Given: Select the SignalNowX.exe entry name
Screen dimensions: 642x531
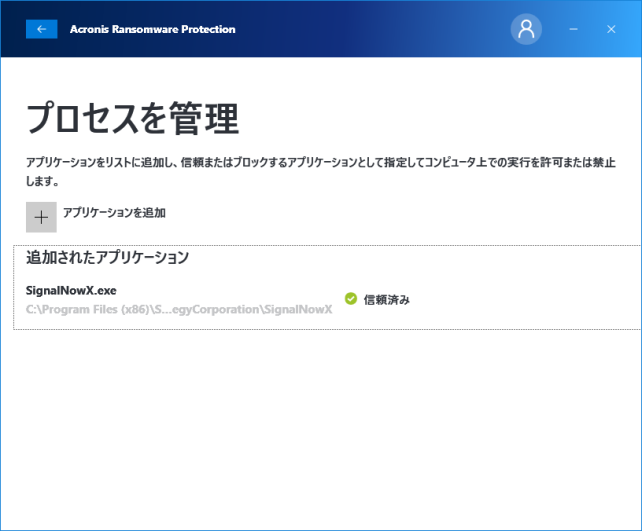Looking at the screenshot, I should (71, 290).
